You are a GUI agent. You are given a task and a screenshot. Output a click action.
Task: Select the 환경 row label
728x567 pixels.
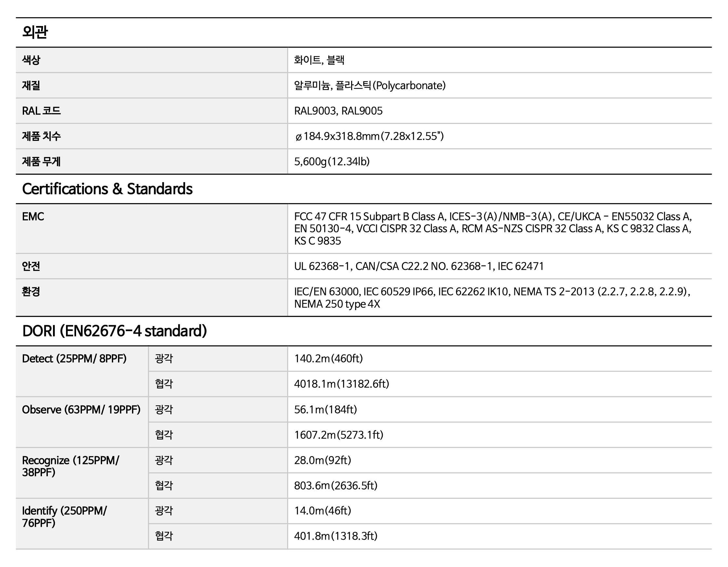[31, 292]
